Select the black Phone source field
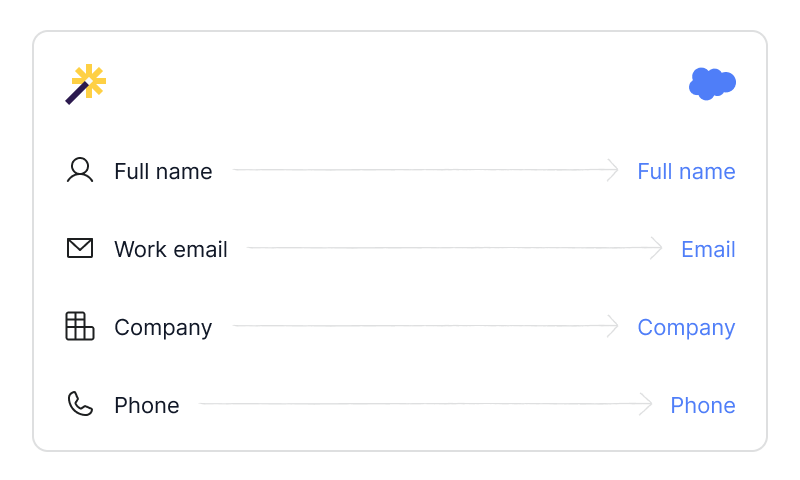 click(x=146, y=406)
